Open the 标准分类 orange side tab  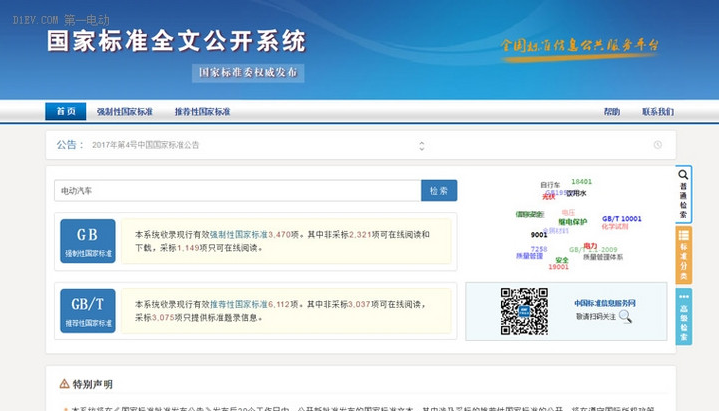click(x=683, y=255)
